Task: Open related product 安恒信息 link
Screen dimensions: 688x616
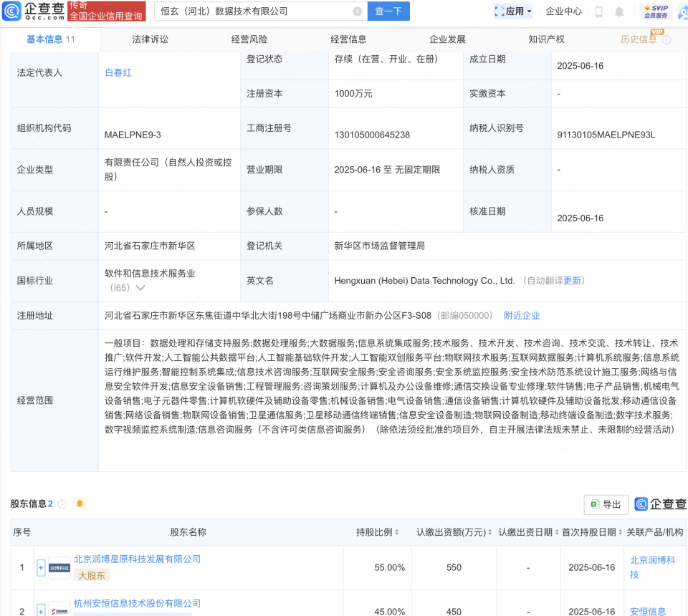Action: [648, 611]
